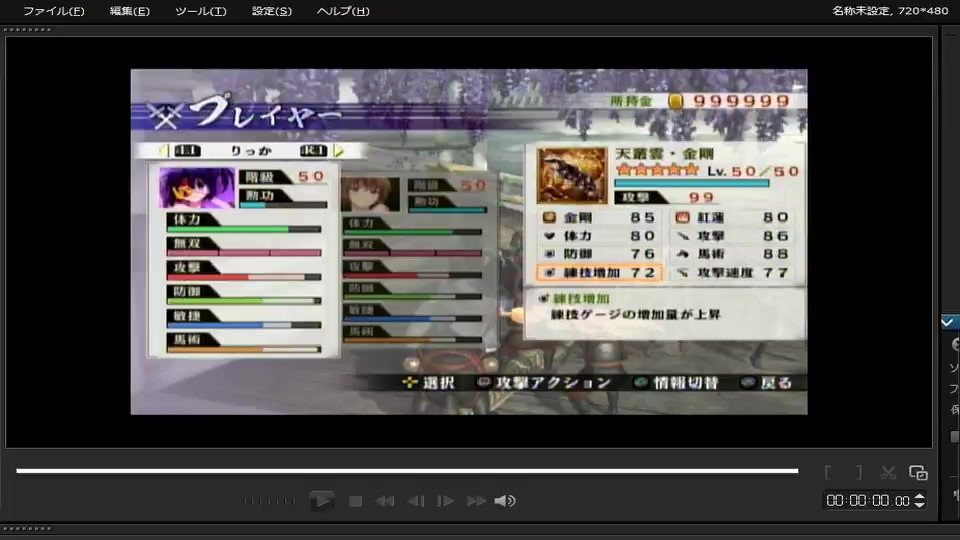Jump to the end with fast-forward button
This screenshot has width=960, height=540.
tap(476, 501)
